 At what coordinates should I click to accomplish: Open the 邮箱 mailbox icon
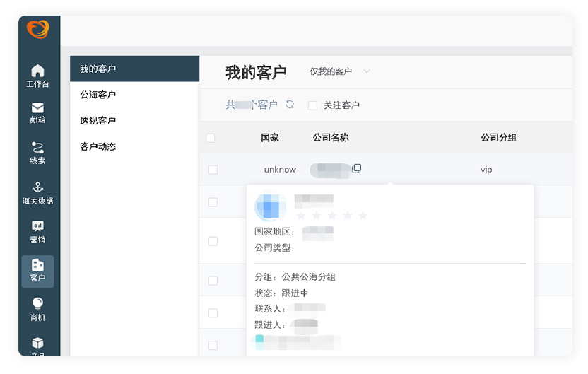pyautogui.click(x=37, y=113)
